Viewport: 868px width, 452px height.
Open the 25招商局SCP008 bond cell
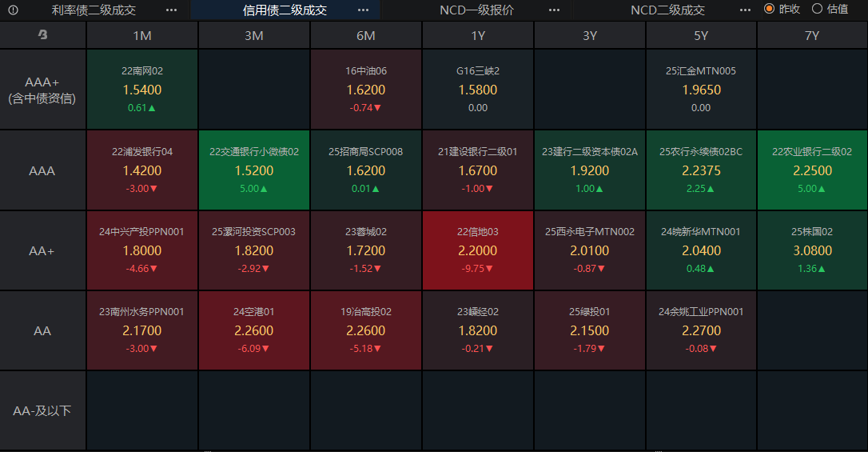(366, 170)
